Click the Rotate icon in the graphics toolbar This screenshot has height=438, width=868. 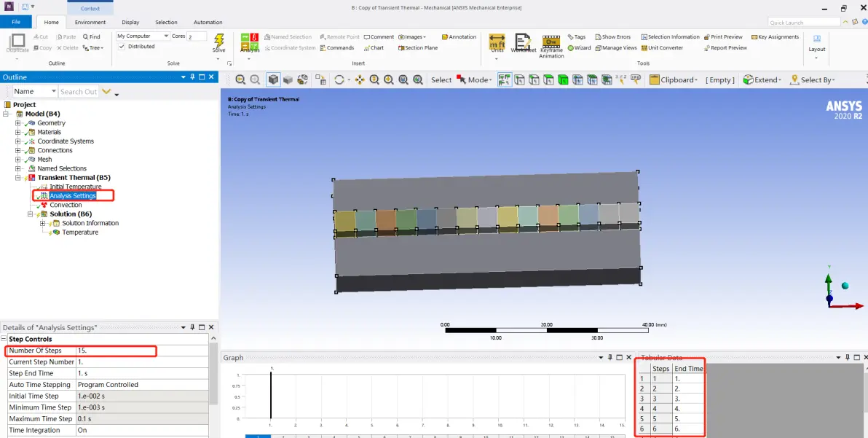pyautogui.click(x=339, y=79)
